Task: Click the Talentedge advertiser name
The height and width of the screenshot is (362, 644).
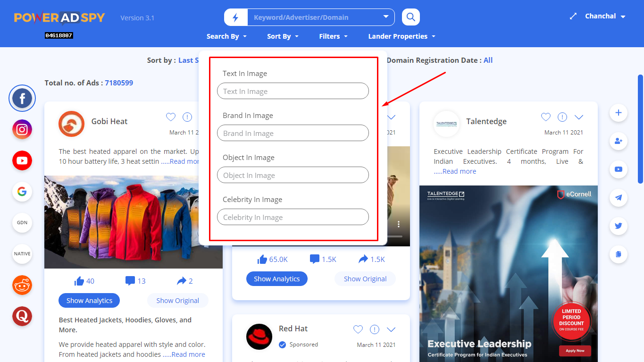Action: point(486,121)
